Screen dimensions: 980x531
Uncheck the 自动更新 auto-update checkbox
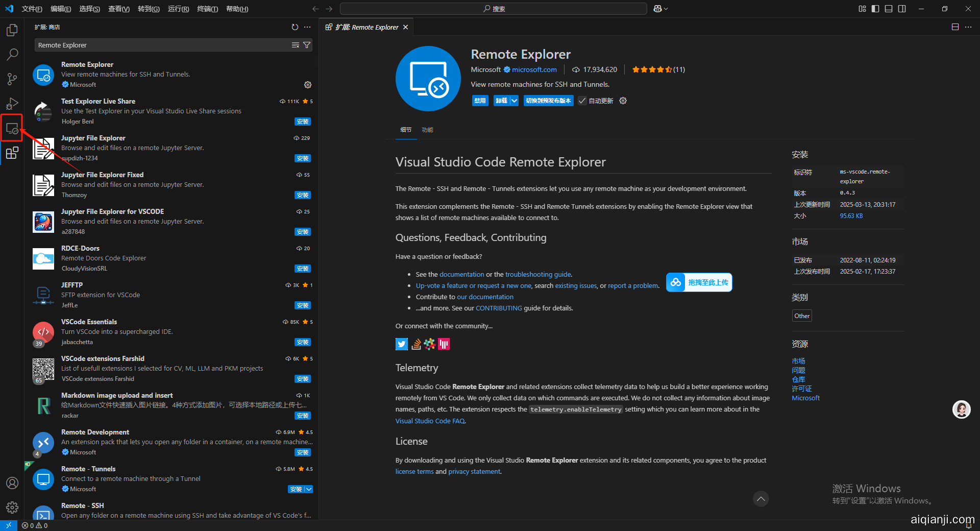pyautogui.click(x=582, y=101)
